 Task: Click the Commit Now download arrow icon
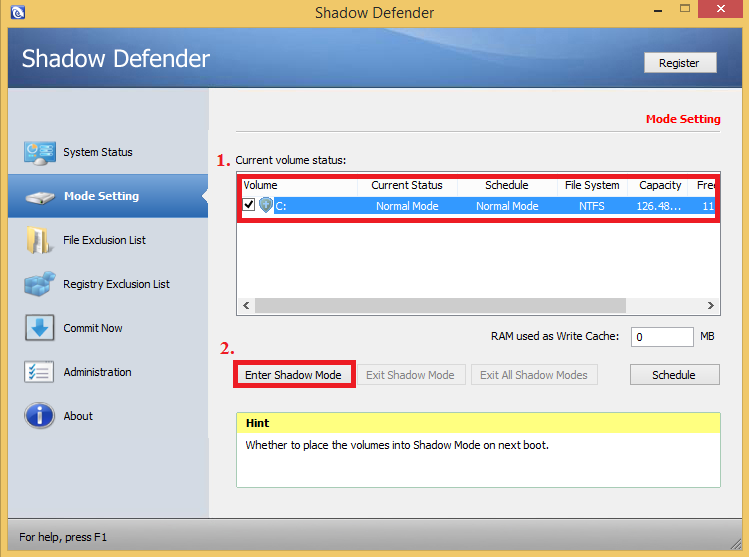[39, 328]
